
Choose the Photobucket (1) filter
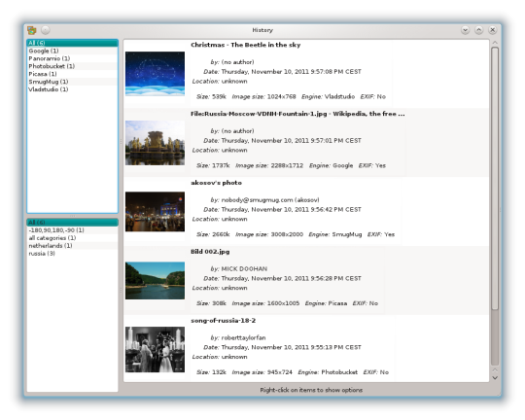point(72,66)
